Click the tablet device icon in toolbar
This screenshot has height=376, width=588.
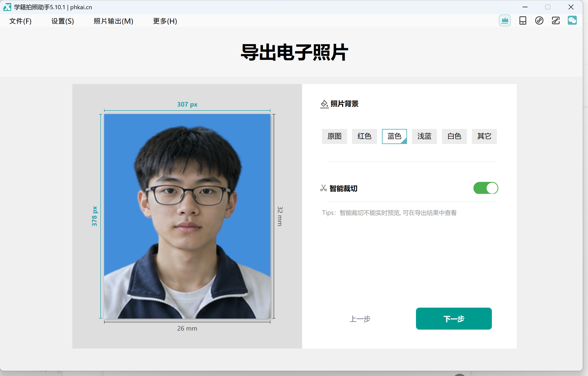pos(523,20)
